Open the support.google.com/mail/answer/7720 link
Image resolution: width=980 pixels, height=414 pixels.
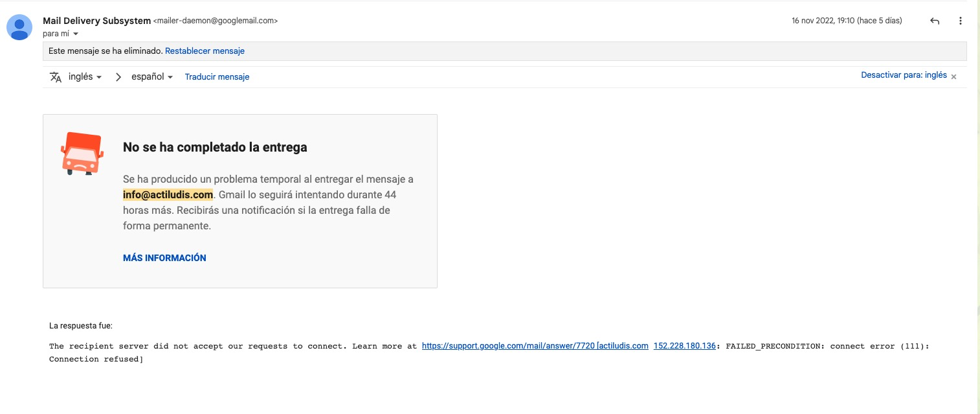pos(507,346)
